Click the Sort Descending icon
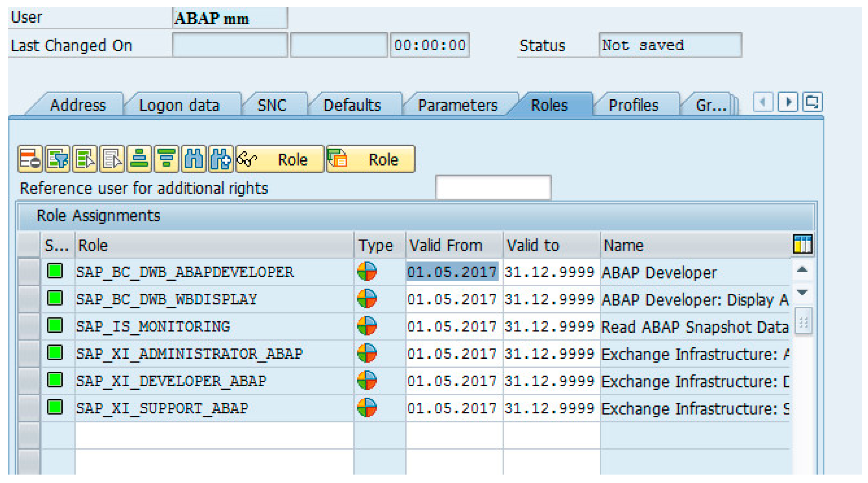This screenshot has width=868, height=483. 166,159
